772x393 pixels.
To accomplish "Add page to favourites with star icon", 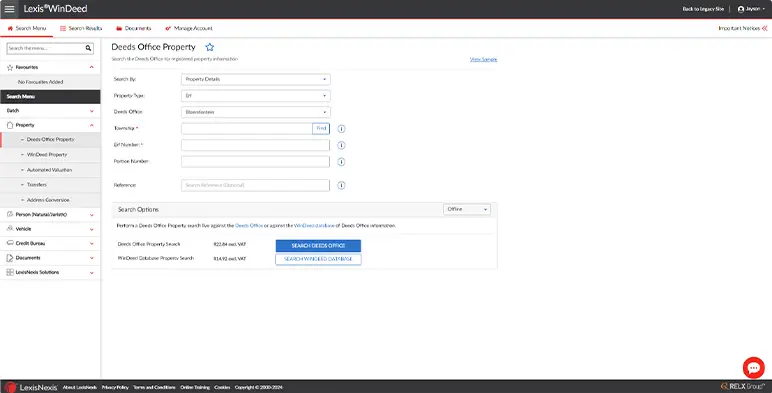I will coord(210,47).
